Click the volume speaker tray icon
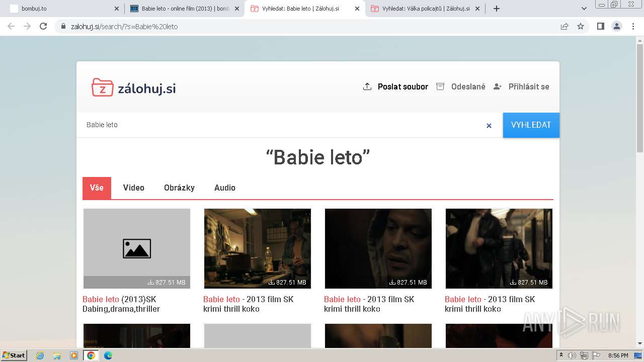This screenshot has height=362, width=644. coord(572,355)
